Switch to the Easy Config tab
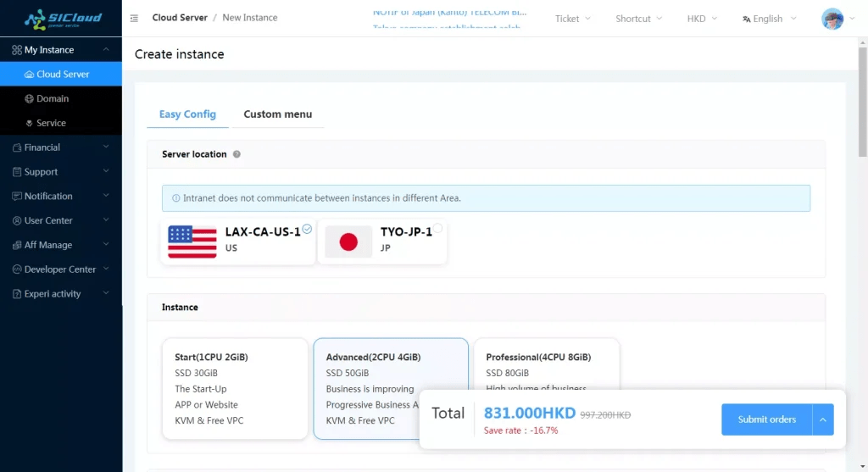The width and height of the screenshot is (868, 472). click(187, 114)
